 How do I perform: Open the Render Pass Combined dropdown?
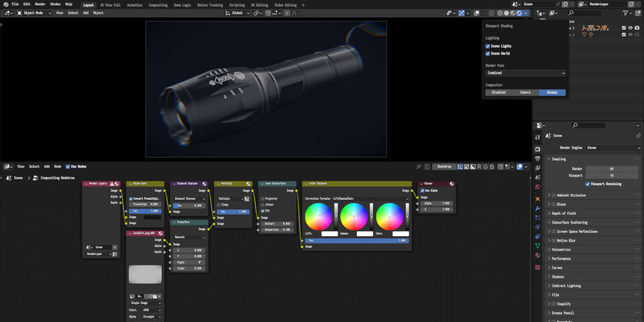coord(525,72)
